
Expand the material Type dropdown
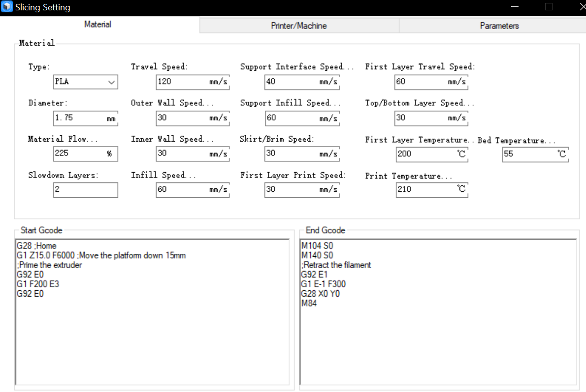(86, 82)
